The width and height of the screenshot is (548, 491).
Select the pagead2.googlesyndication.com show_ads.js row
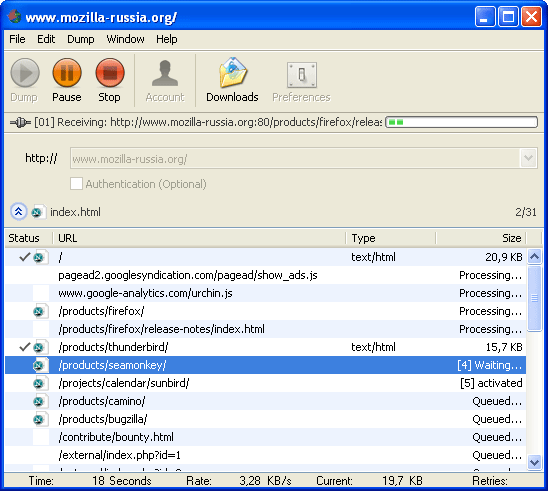point(266,275)
